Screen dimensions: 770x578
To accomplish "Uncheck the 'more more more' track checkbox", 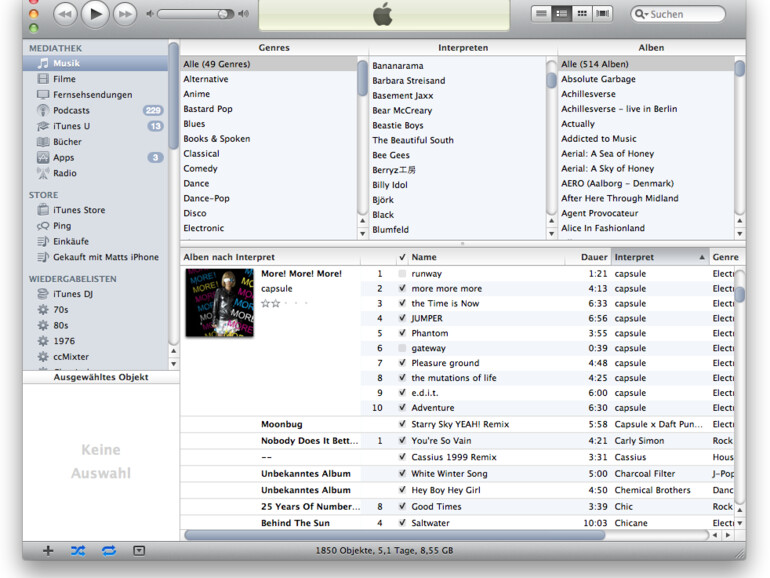I will [x=402, y=289].
